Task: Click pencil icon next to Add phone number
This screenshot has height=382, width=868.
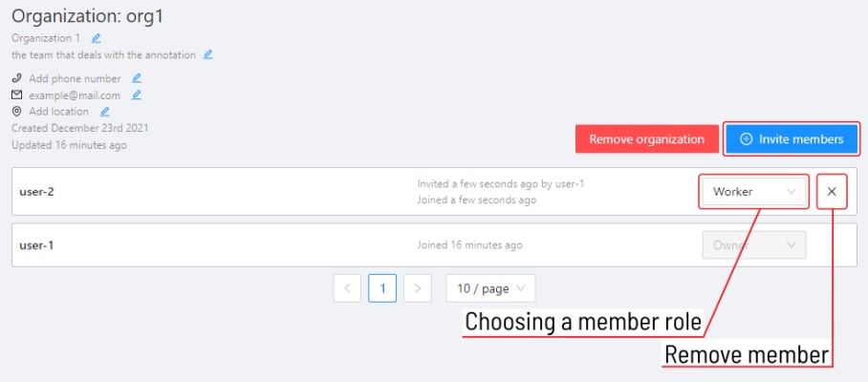Action: pyautogui.click(x=137, y=78)
